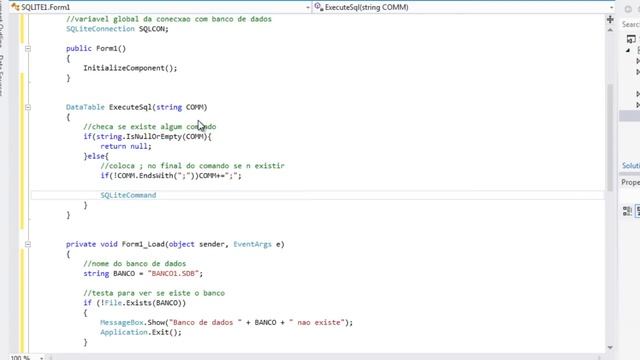This screenshot has height=360, width=640.
Task: Click "private void Form1_Load" signature
Action: (115, 244)
